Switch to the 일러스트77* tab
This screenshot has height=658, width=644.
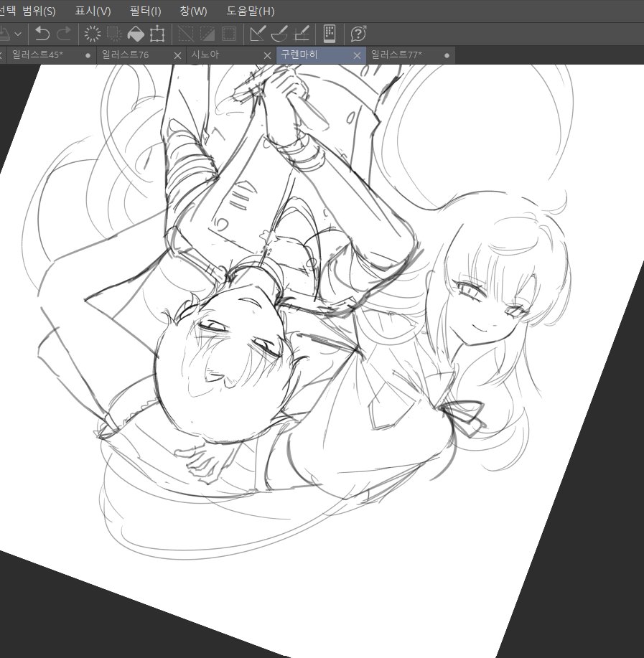[x=411, y=55]
